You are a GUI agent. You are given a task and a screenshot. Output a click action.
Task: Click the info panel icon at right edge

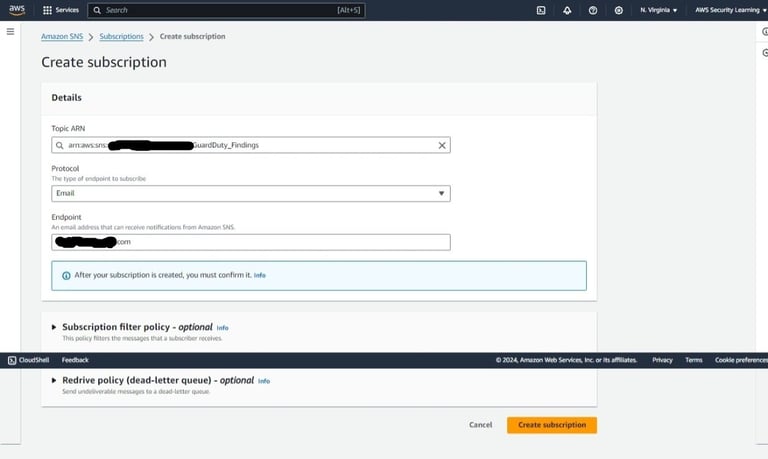tap(764, 32)
